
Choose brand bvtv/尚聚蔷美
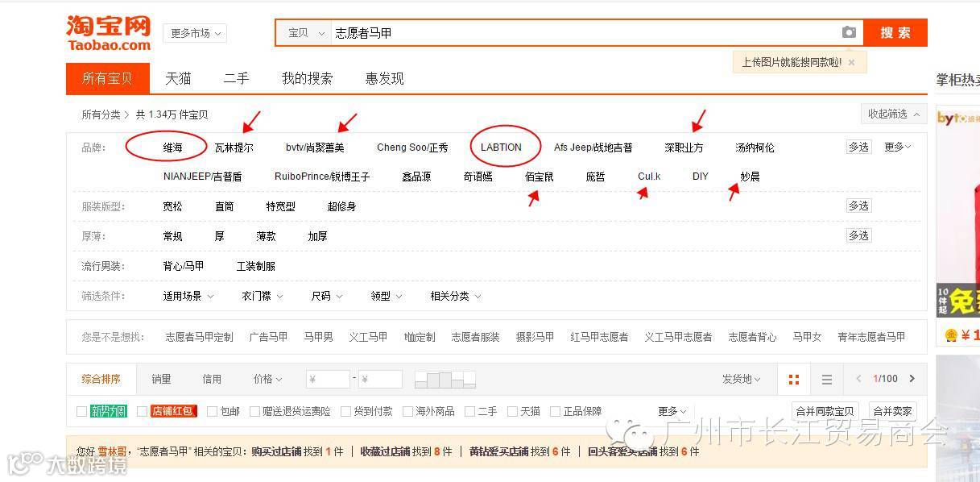[x=315, y=148]
